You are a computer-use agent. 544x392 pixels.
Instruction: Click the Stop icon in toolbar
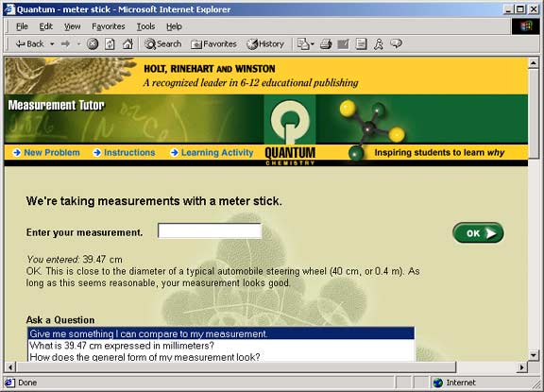(x=93, y=44)
